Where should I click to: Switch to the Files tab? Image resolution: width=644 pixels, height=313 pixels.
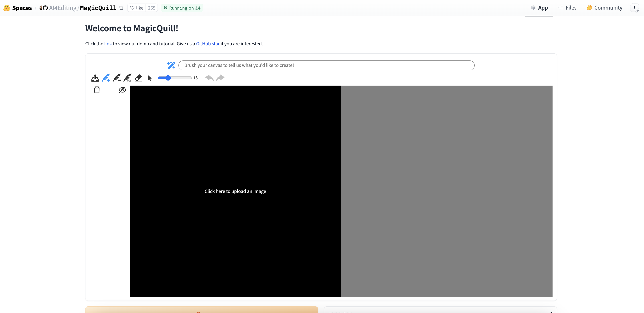pyautogui.click(x=567, y=8)
